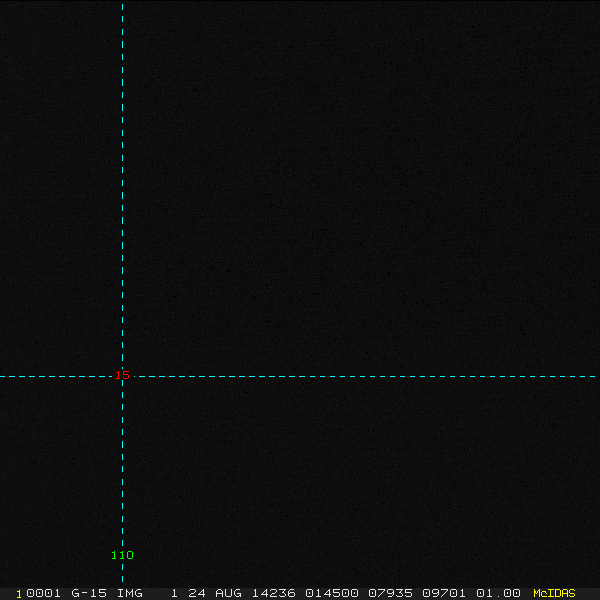This screenshot has width=600, height=600.
Task: Click the day number 24 in status bar
Action: click(x=197, y=593)
